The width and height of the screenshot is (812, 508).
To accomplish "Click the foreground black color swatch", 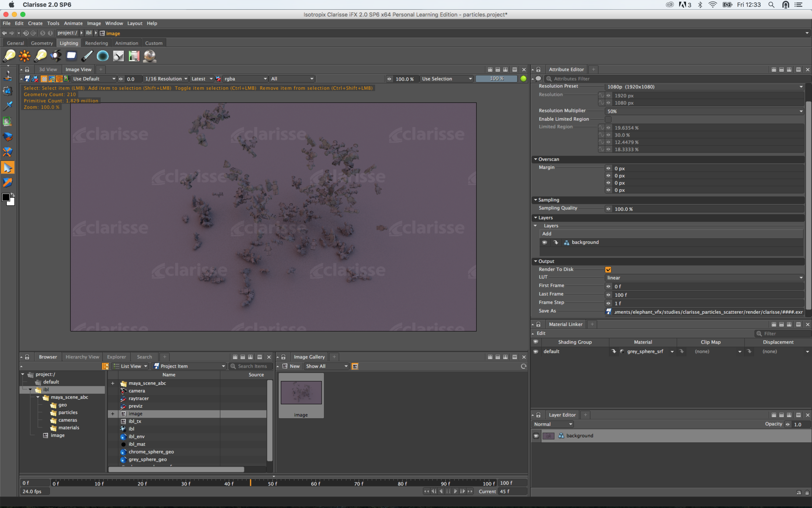I will tap(6, 198).
